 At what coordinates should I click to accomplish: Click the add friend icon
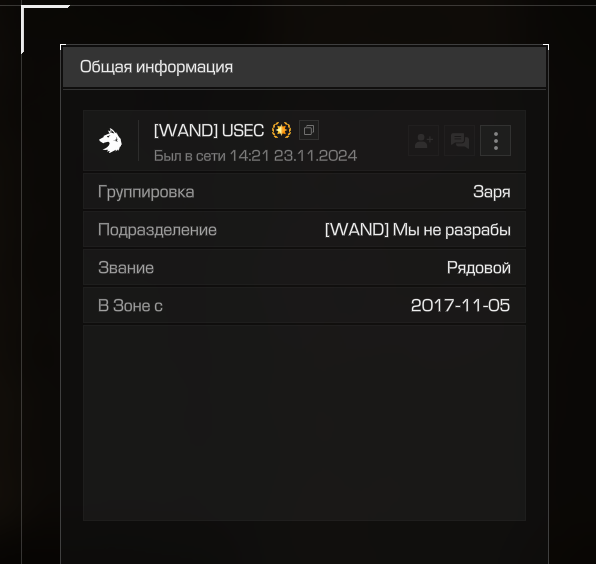coord(423,141)
